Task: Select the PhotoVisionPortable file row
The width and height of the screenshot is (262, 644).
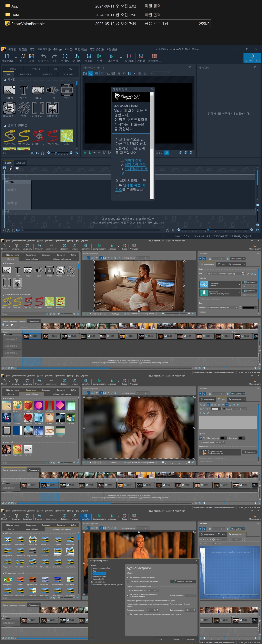Action: coord(107,23)
